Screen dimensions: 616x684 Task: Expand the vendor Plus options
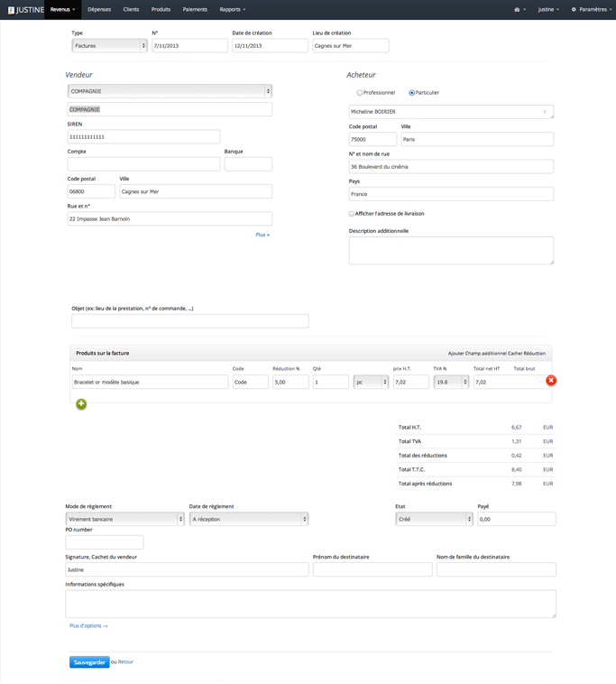coord(262,235)
